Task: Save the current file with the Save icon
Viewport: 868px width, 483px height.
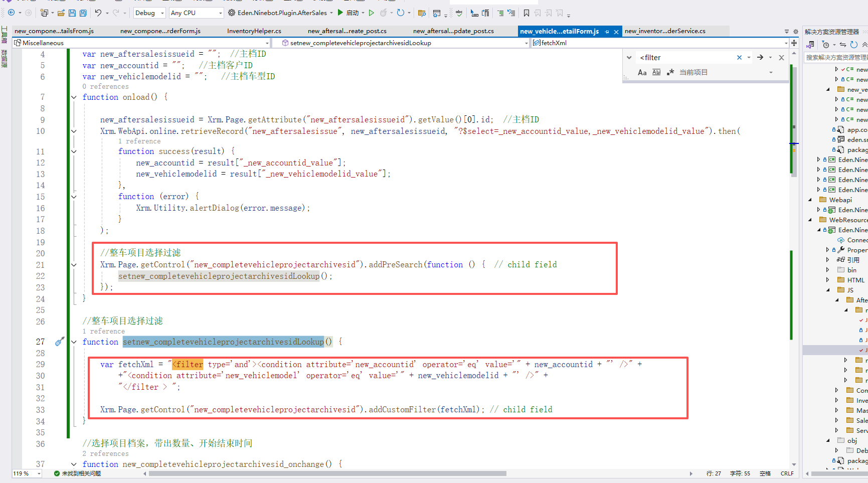Action: pyautogui.click(x=72, y=13)
